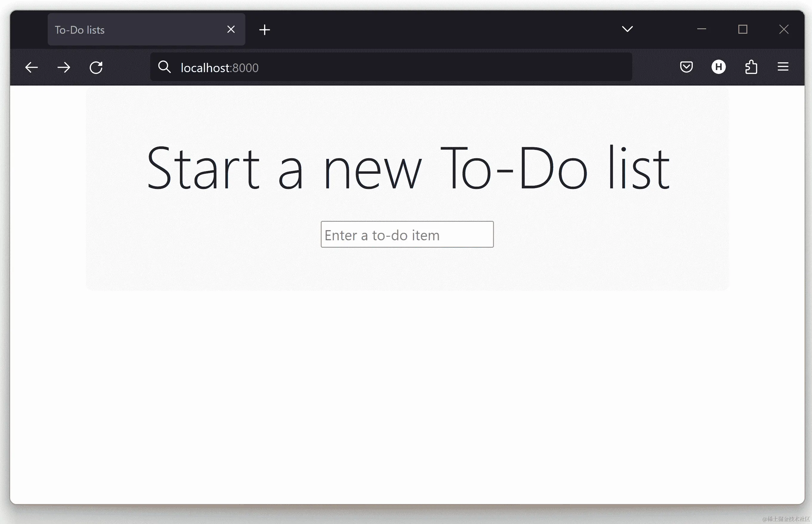Image resolution: width=812 pixels, height=524 pixels.
Task: Close the To-Do lists tab
Action: click(231, 30)
